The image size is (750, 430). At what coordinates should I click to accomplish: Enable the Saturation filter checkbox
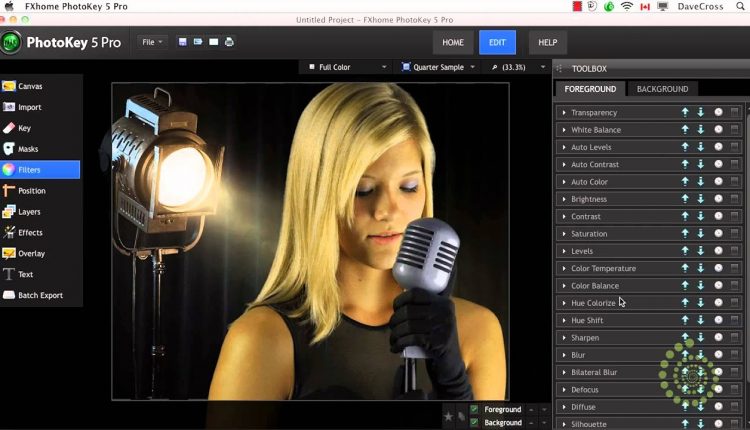pyautogui.click(x=734, y=233)
